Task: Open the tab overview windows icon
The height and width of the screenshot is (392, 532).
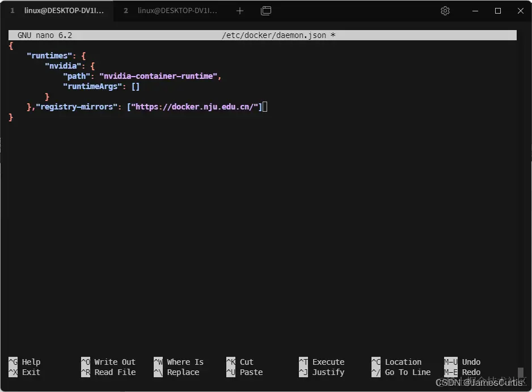Action: [266, 11]
